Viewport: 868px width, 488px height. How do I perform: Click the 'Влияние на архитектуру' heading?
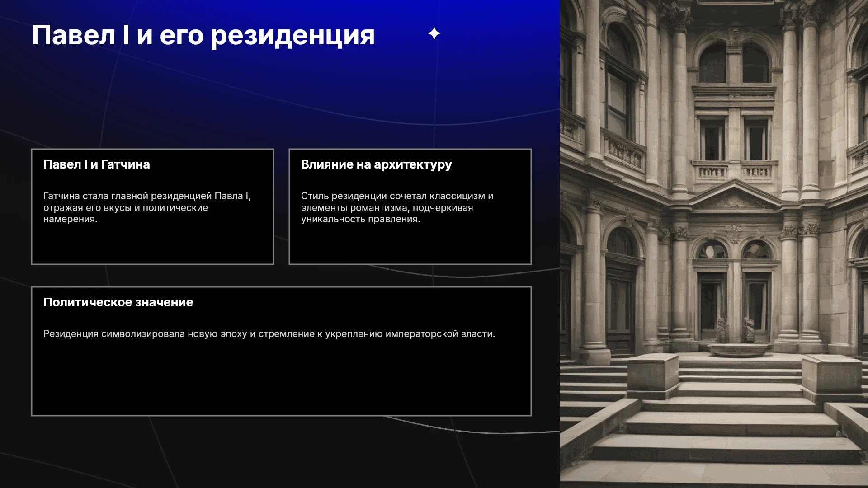coord(376,165)
